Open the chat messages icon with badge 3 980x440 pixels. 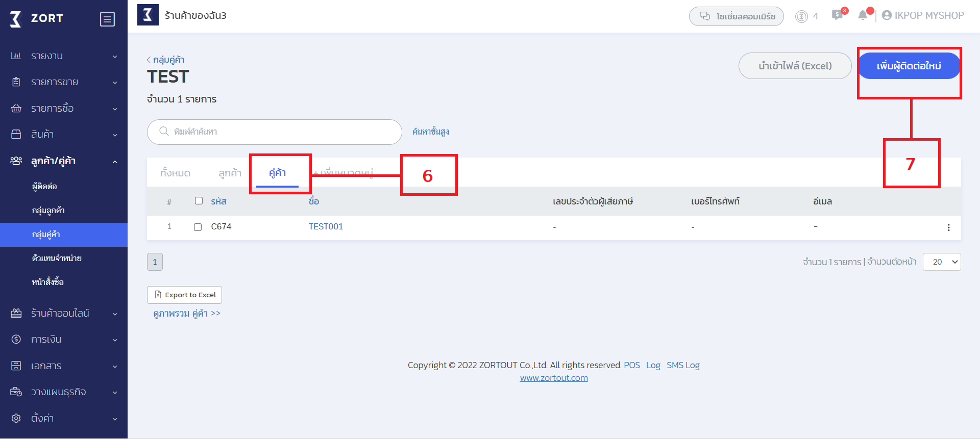coord(837,15)
